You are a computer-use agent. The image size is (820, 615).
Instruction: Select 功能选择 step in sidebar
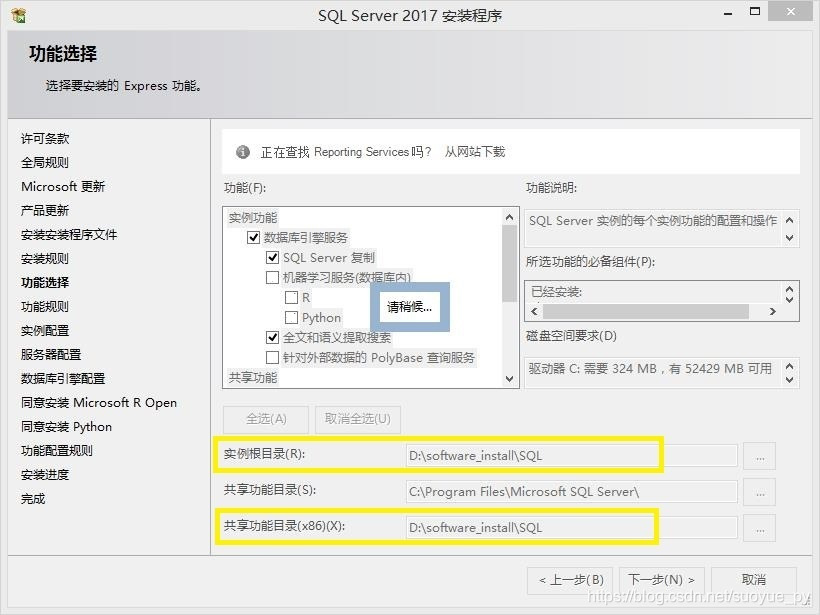[45, 283]
